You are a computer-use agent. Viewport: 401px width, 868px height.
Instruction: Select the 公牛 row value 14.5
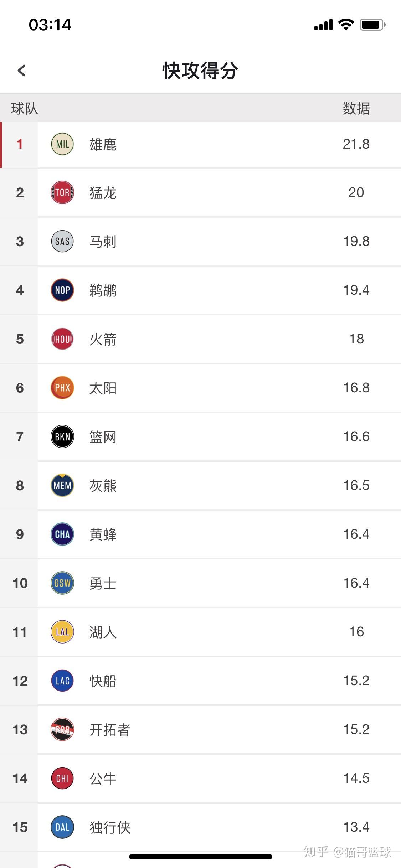pyautogui.click(x=356, y=778)
